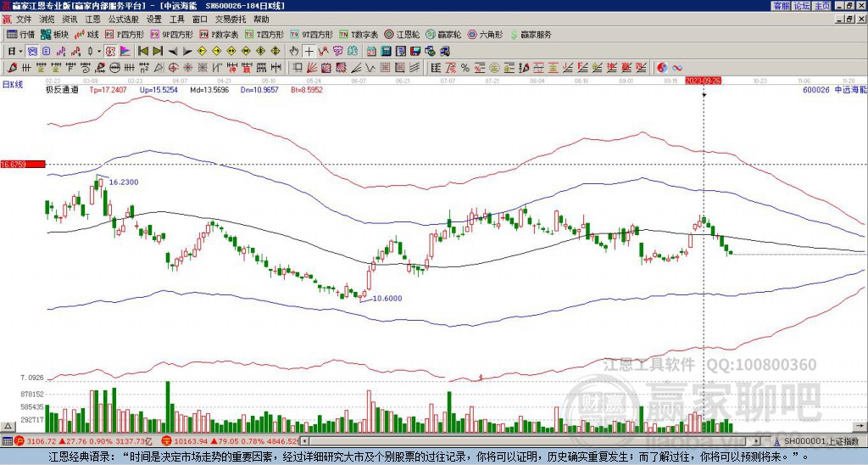Click the red pencil drawing icon
Screen dimensions: 868x465
pyautogui.click(x=12, y=68)
